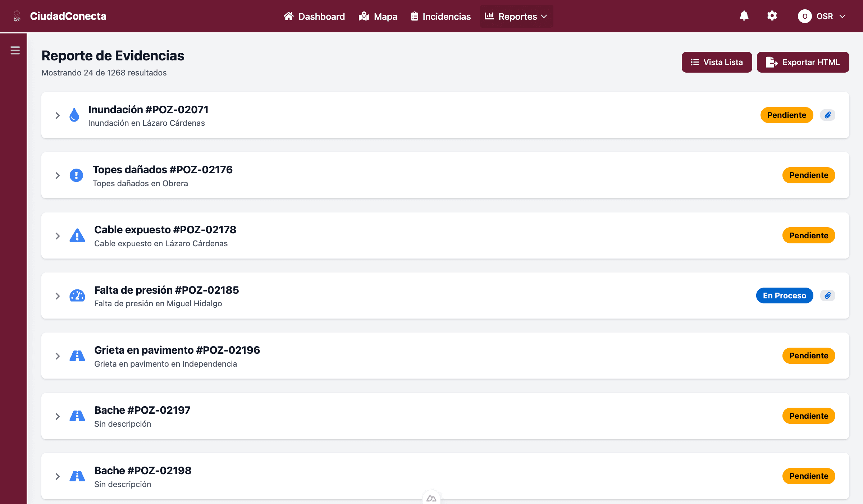This screenshot has width=863, height=504.
Task: Toggle the sidebar hamburger menu
Action: [15, 51]
